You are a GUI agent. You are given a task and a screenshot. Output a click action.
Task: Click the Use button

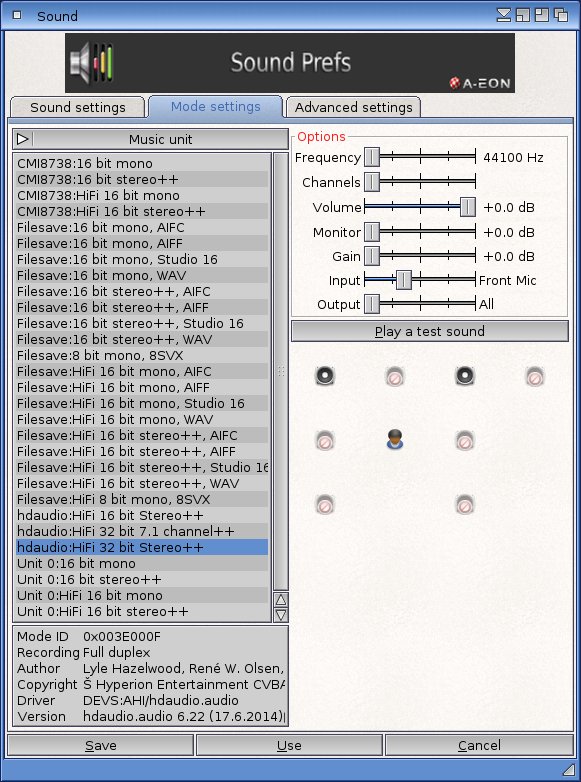point(289,745)
